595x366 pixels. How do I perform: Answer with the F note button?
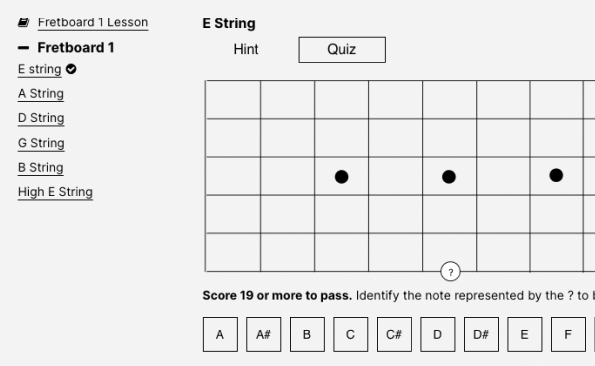tap(568, 335)
